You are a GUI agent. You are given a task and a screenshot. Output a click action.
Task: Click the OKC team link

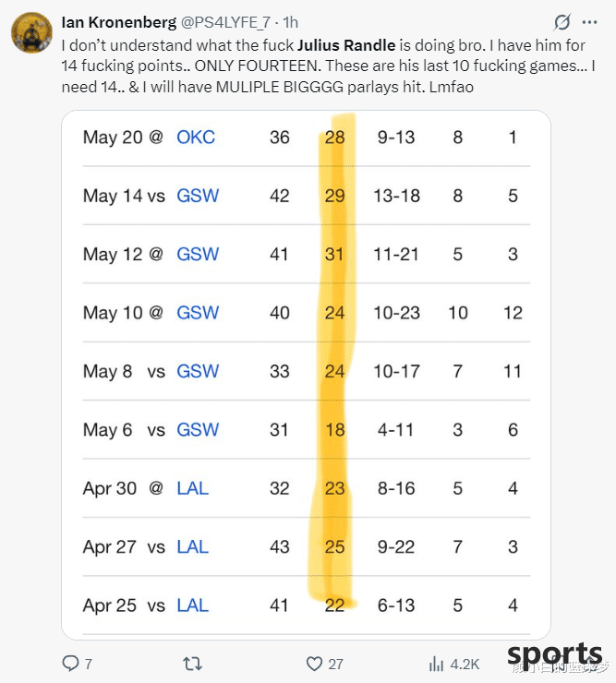coord(196,138)
